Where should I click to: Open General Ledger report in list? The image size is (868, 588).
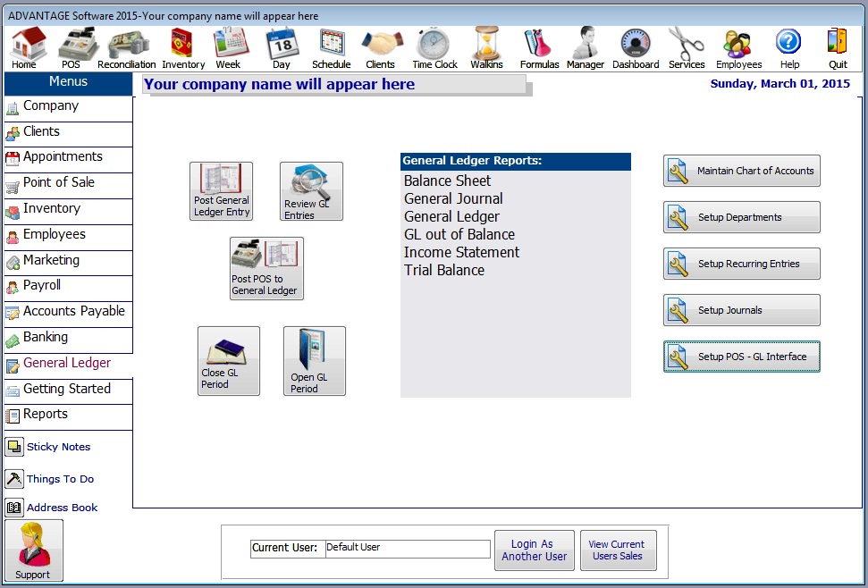(451, 217)
